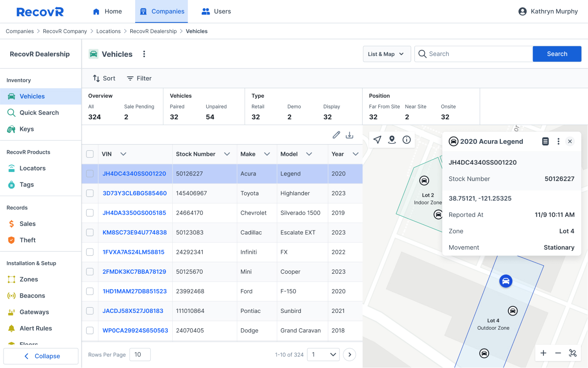Check the checkbox for the Ford F-150 row
The height and width of the screenshot is (368, 588).
click(90, 291)
